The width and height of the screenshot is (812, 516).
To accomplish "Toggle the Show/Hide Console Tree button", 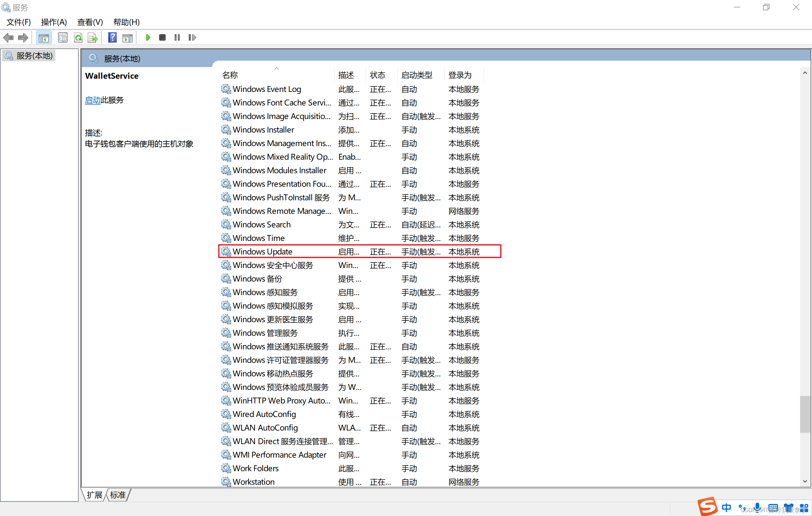I will click(x=43, y=37).
